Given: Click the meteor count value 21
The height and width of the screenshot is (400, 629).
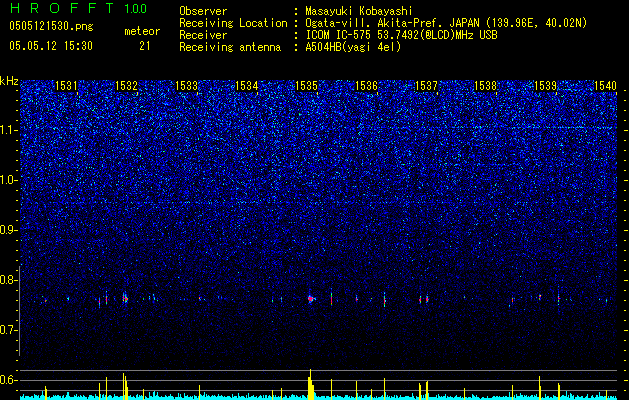Looking at the screenshot, I should click(x=145, y=46).
